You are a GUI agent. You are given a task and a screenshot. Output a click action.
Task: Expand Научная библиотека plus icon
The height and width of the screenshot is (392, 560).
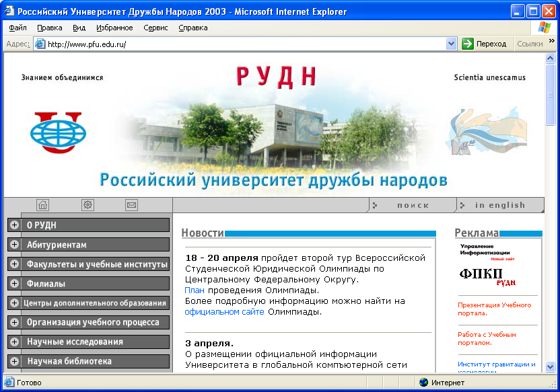[14, 361]
